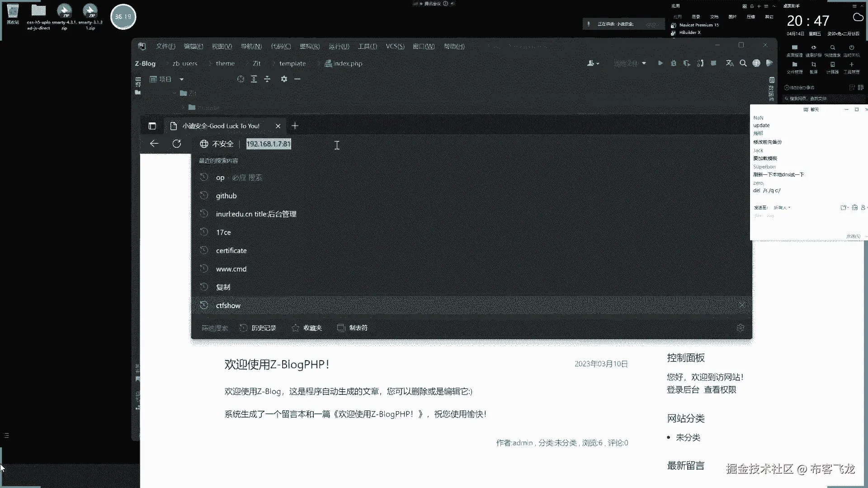Click the IDE run play button

pos(660,63)
